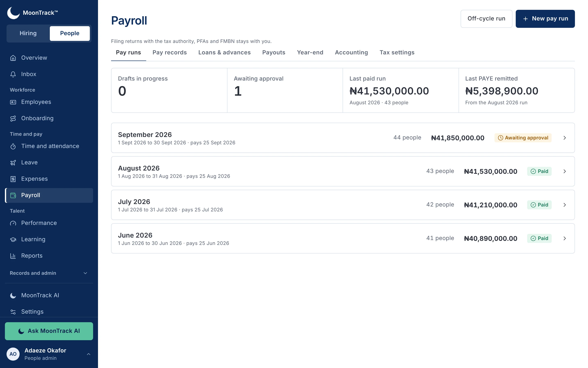Open the Accounting tab
The image size is (588, 368).
351,53
